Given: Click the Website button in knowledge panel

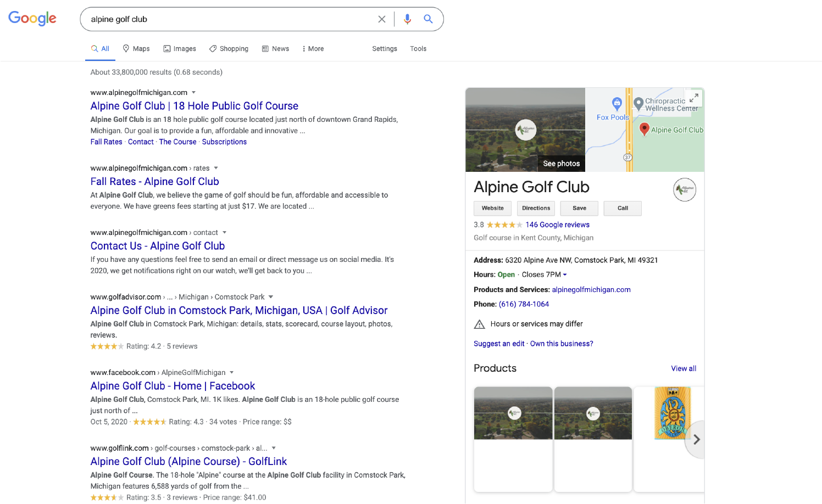Looking at the screenshot, I should tap(493, 208).
